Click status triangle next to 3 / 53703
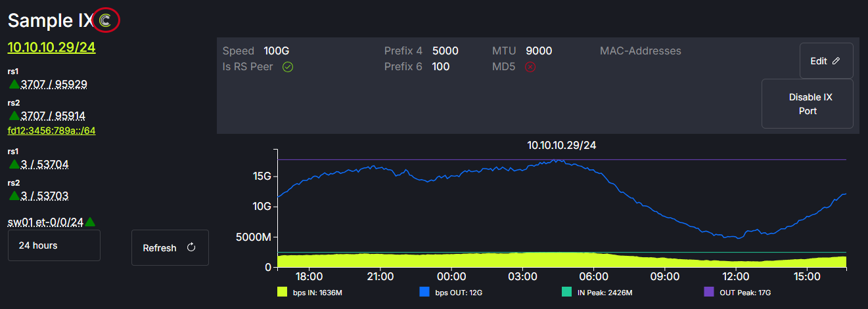Screen dimensions: 868x309 pos(14,196)
